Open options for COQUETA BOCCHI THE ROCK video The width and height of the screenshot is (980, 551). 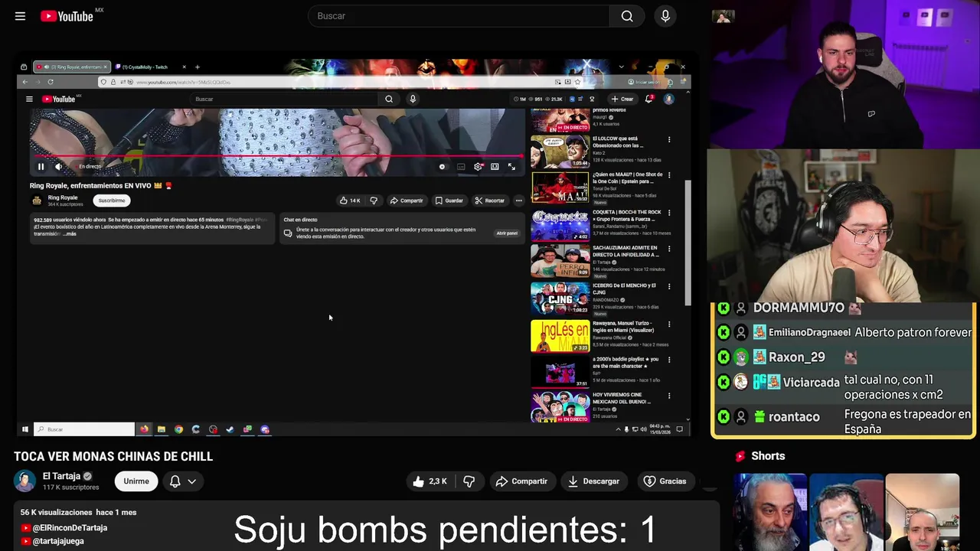click(669, 213)
